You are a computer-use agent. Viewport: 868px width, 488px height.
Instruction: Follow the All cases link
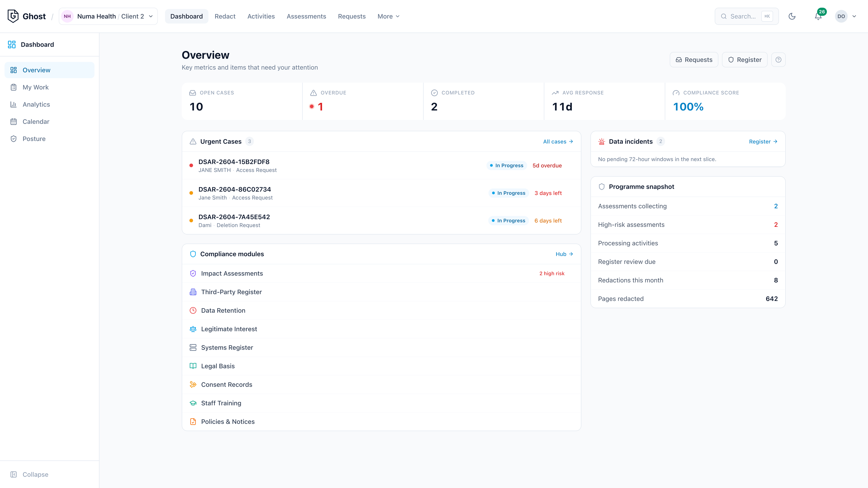coord(558,141)
